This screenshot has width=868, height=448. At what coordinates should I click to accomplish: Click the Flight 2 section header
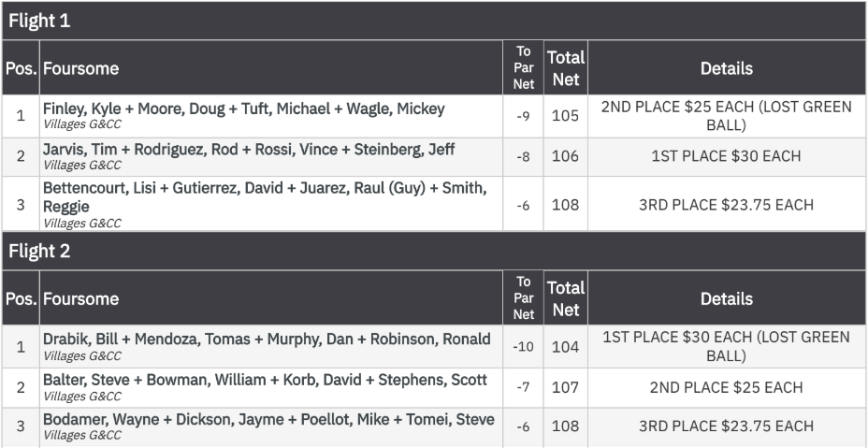(434, 251)
